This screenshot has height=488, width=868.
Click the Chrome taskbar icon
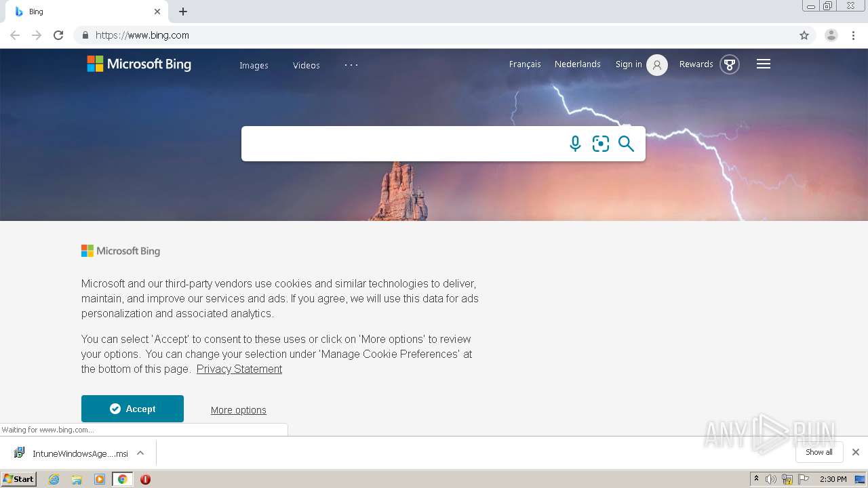[122, 479]
